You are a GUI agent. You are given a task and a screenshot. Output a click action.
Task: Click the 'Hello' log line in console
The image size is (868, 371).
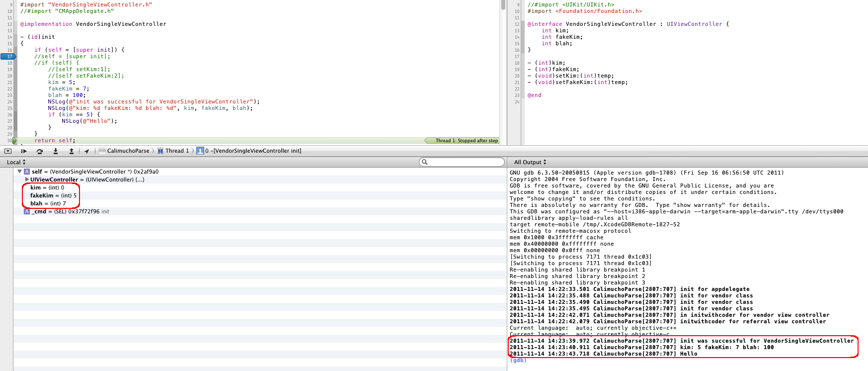pyautogui.click(x=603, y=354)
